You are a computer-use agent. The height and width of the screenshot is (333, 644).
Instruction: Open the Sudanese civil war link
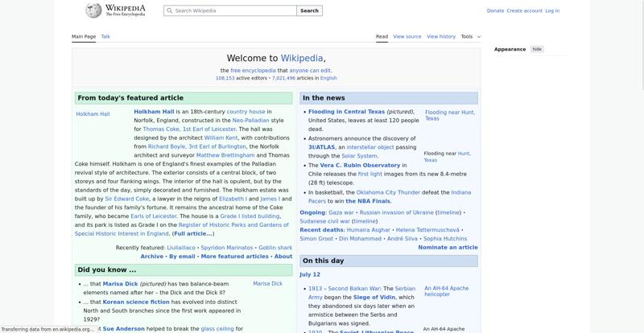(x=325, y=221)
